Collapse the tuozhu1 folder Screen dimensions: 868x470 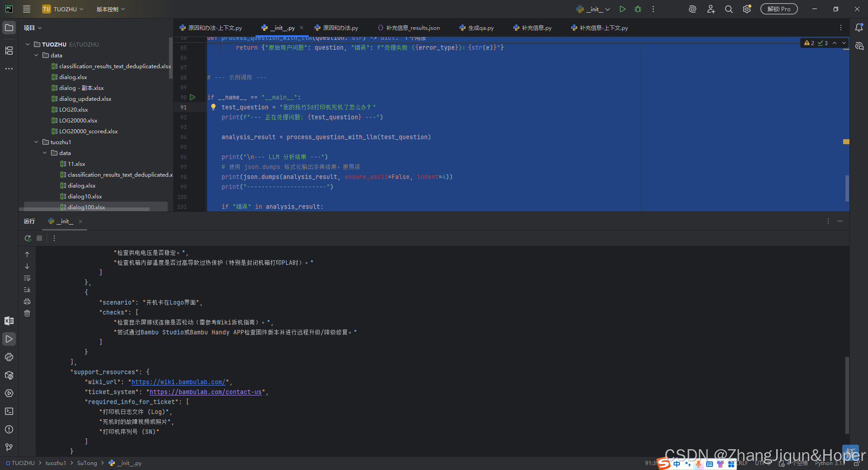coord(36,142)
